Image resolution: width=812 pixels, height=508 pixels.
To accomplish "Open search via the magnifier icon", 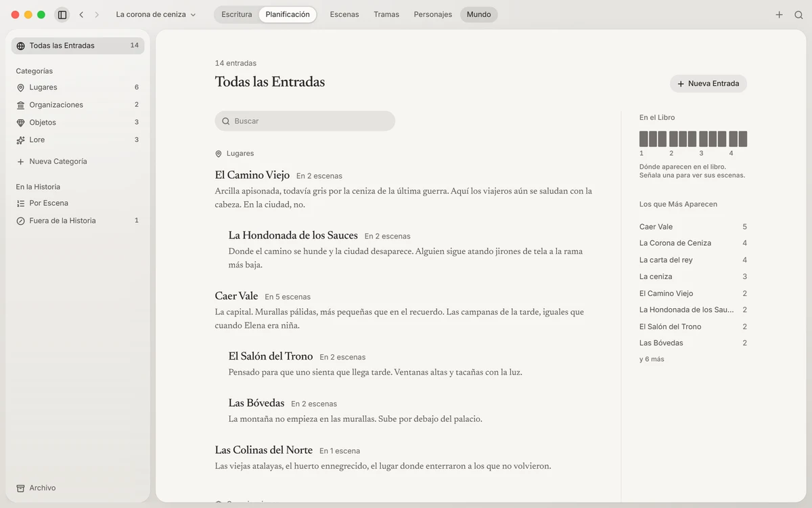I will tap(798, 14).
